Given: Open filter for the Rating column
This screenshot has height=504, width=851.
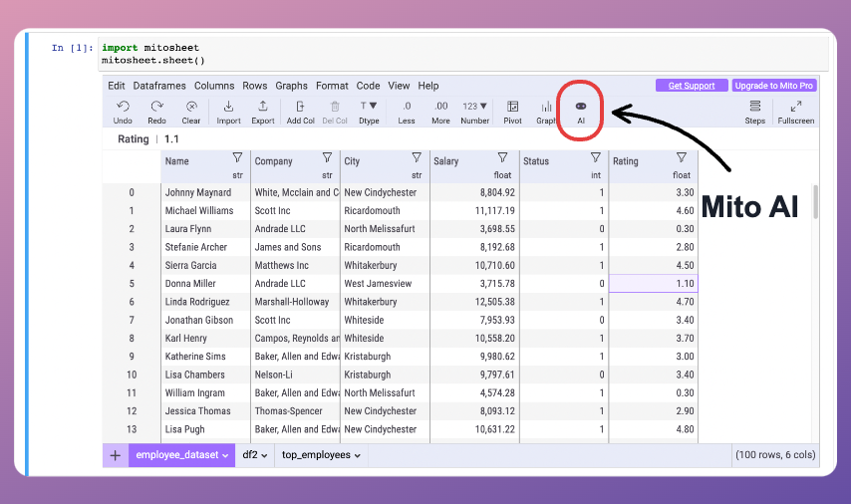Looking at the screenshot, I should coord(682,157).
